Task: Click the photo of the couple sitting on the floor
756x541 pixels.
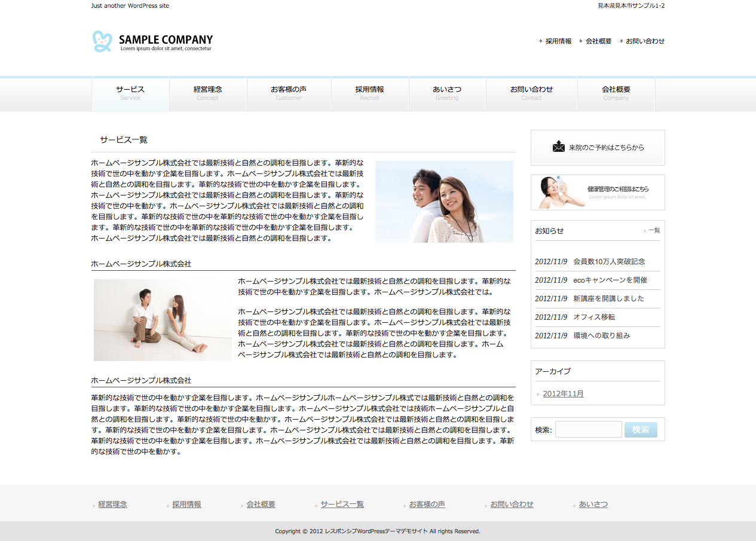Action: 163,320
